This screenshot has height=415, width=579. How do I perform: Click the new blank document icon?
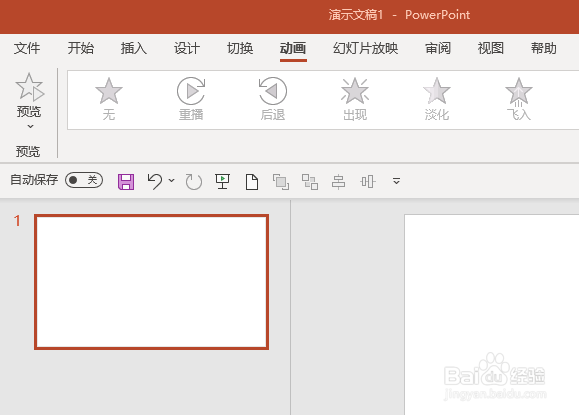(252, 182)
